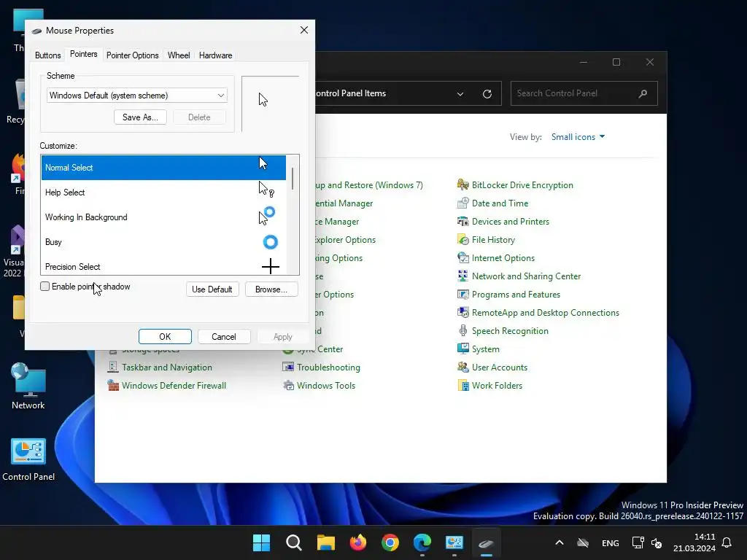Click the Windows Tools icon
Screen dimensions: 747x560
[x=287, y=385]
